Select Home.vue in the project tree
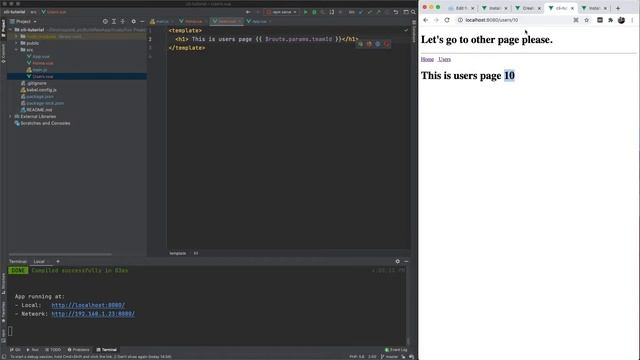640x360 pixels. [40, 63]
